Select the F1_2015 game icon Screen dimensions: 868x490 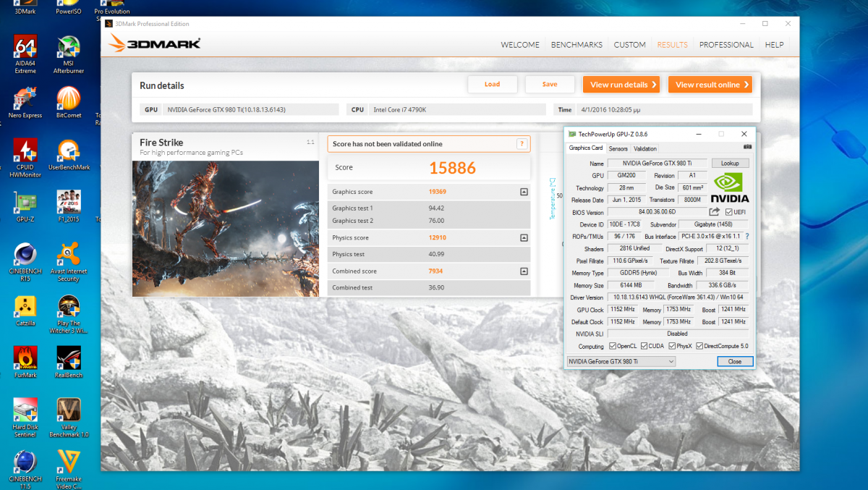click(x=69, y=206)
